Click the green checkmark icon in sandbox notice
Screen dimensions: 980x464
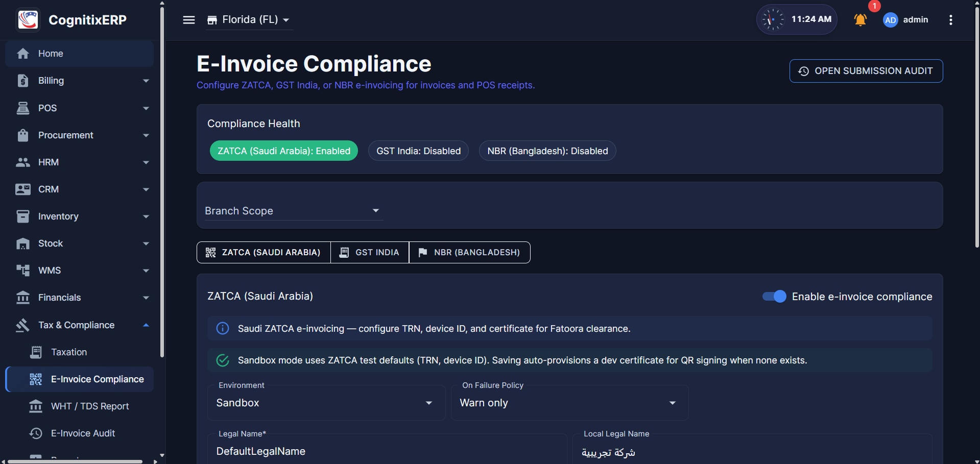tap(223, 360)
